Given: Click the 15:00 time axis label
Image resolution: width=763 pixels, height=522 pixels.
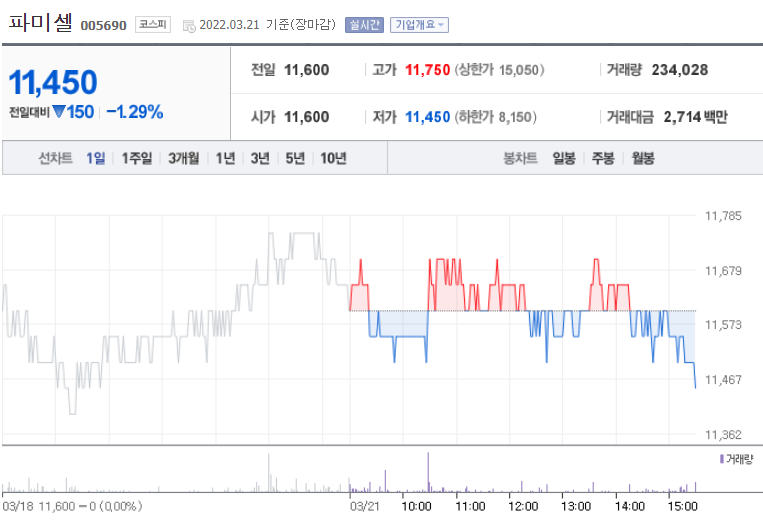Looking at the screenshot, I should tap(683, 506).
